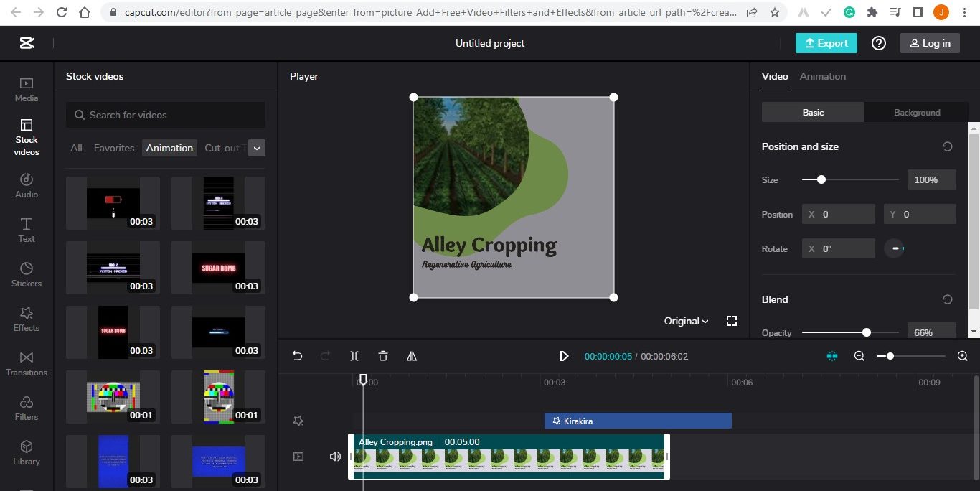
Task: Reset the Position and size settings
Action: pos(947,146)
